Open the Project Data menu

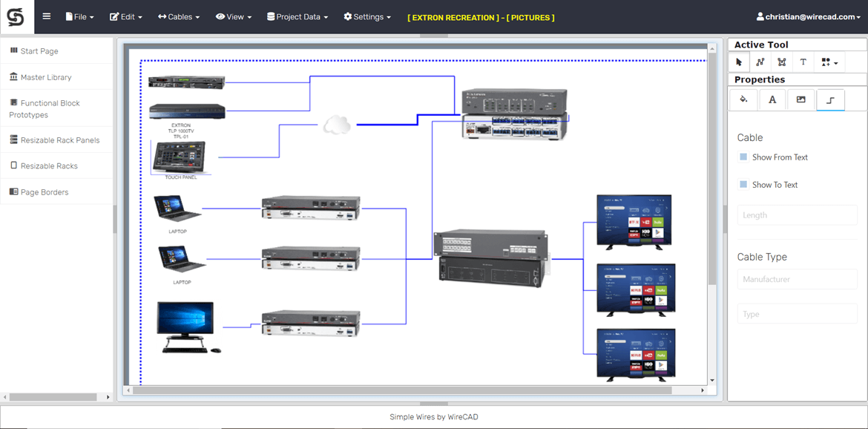(297, 16)
